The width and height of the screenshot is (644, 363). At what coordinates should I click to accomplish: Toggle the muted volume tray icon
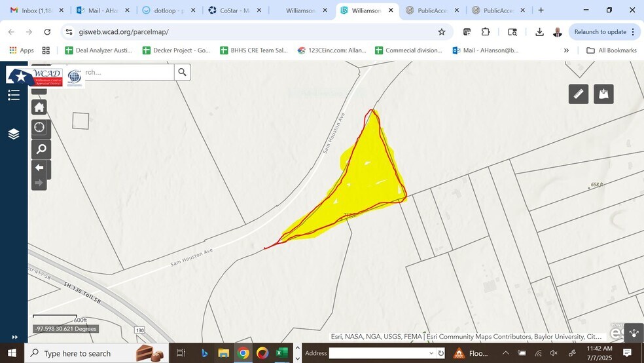tap(554, 353)
